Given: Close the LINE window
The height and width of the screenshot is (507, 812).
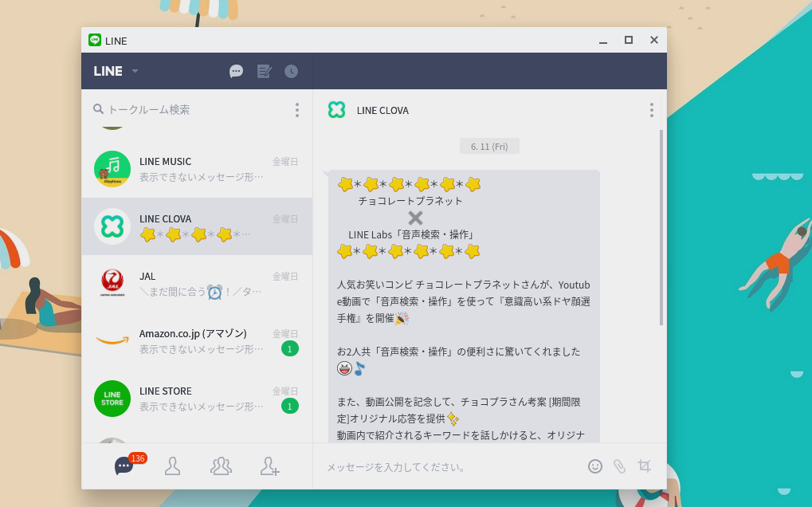Looking at the screenshot, I should [x=654, y=40].
